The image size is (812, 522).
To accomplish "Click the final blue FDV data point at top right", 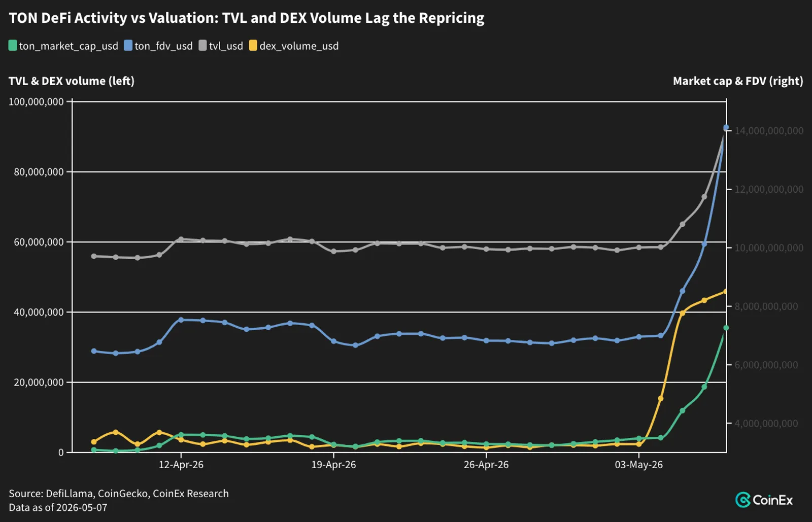I will (x=726, y=128).
